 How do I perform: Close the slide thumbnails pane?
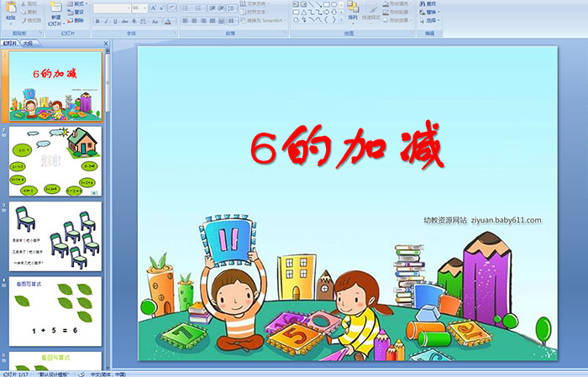coord(106,44)
